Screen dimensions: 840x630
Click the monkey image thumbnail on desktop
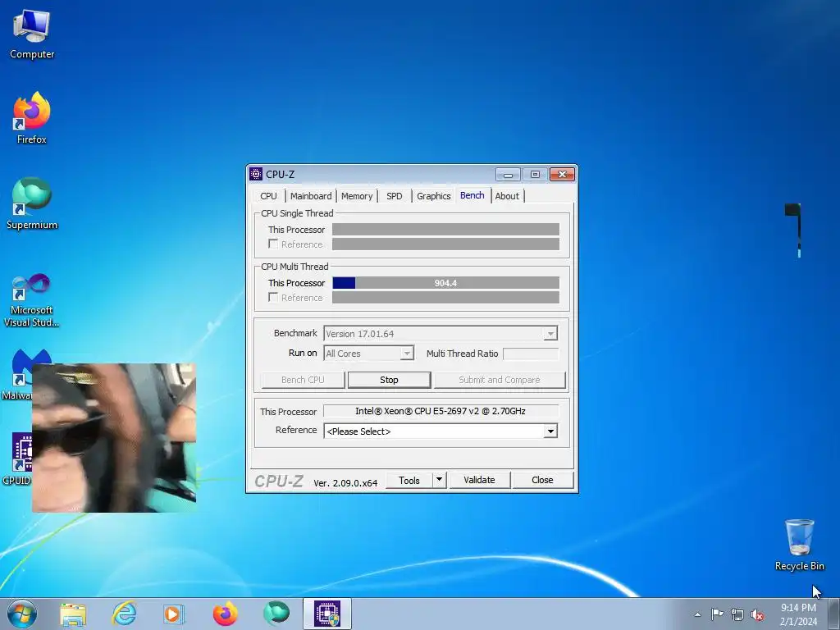pos(114,438)
